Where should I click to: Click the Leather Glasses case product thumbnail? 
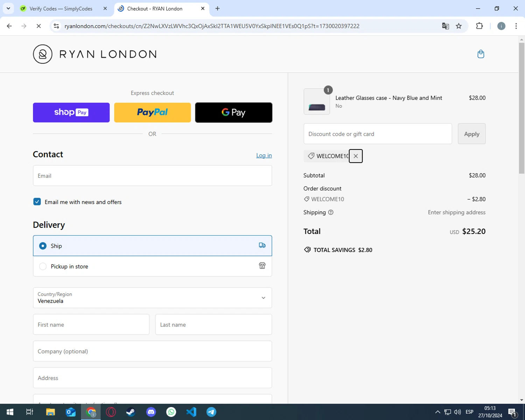coord(317,101)
